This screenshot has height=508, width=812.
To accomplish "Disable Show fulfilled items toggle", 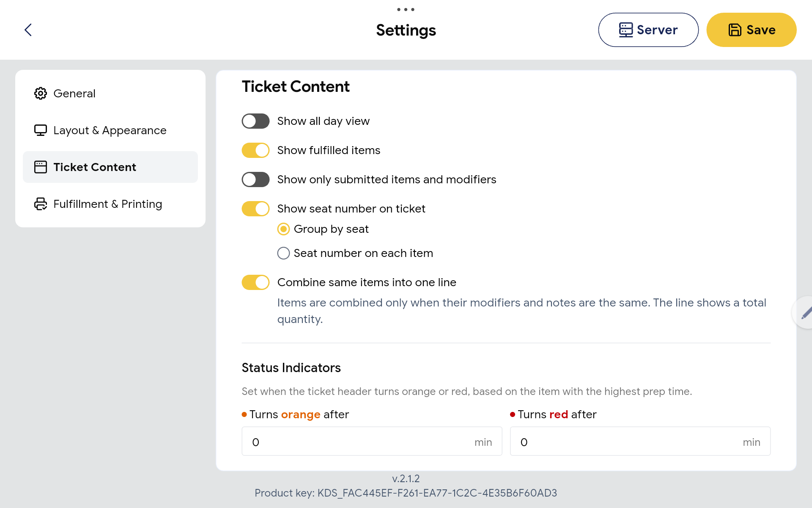I will click(x=255, y=150).
